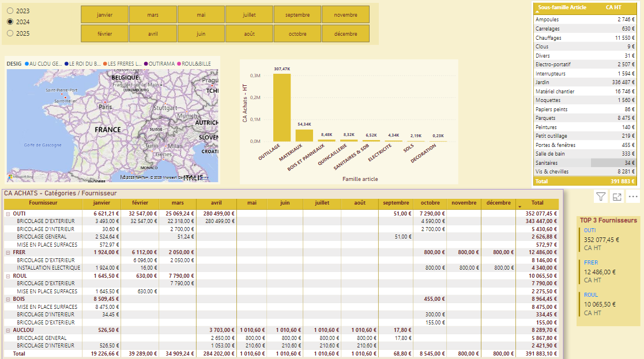Viewport: 644px width, 359px height.
Task: Click the AU CLOU GE... legend dot
Action: click(x=27, y=63)
